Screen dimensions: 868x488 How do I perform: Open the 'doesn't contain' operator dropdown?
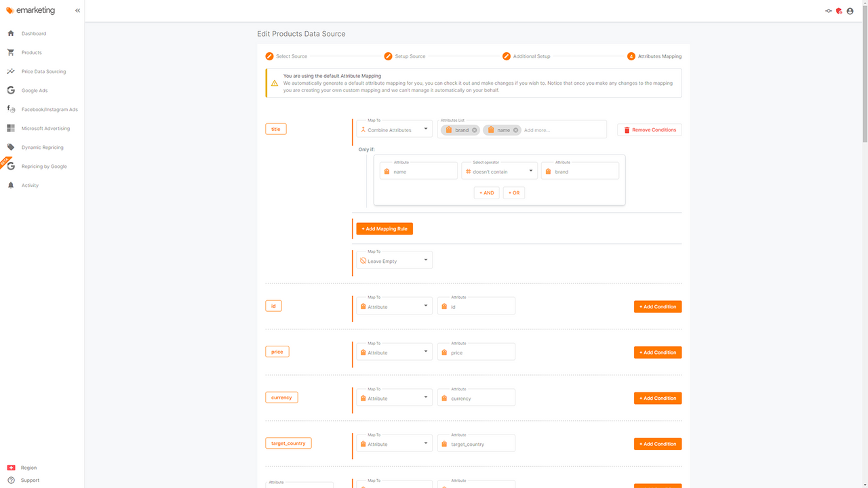click(499, 171)
